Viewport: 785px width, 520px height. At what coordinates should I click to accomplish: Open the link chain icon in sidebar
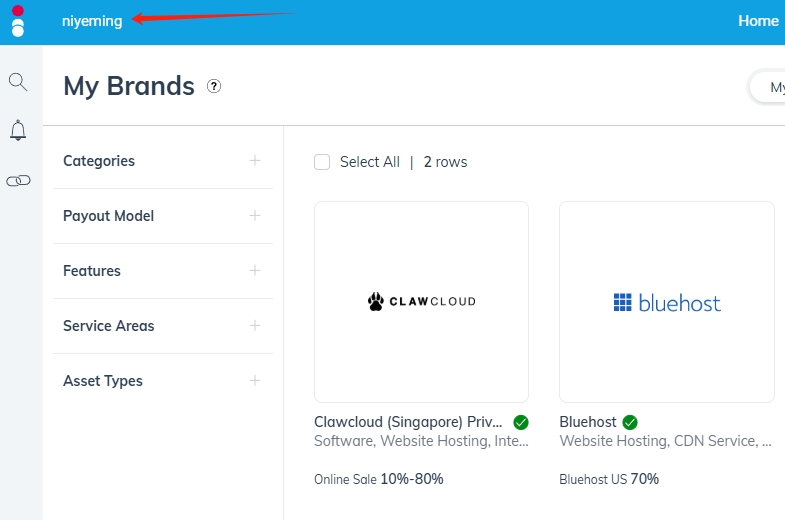19,181
